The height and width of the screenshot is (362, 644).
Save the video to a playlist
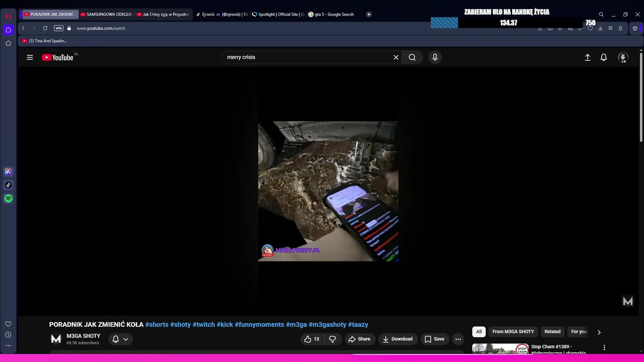[x=434, y=339]
